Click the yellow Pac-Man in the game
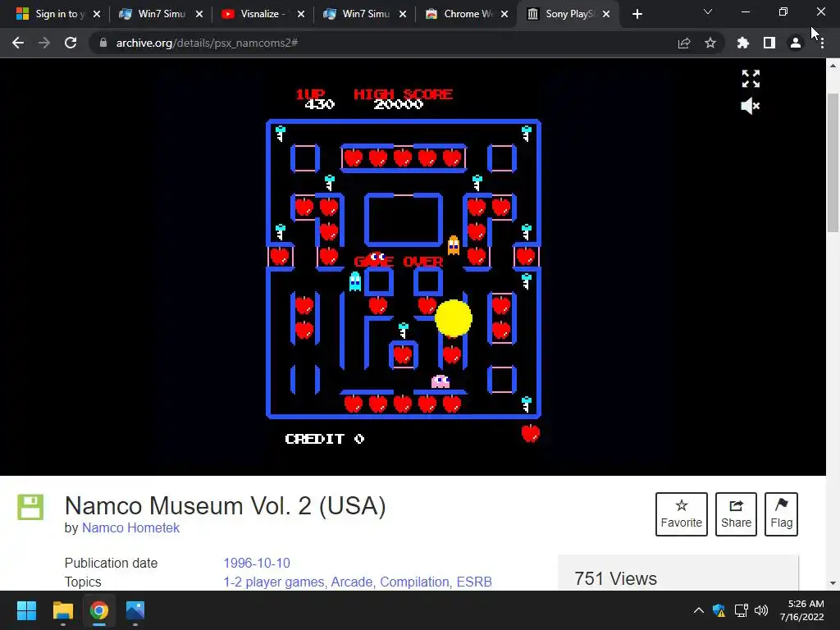Viewport: 840px width, 630px height. click(453, 318)
